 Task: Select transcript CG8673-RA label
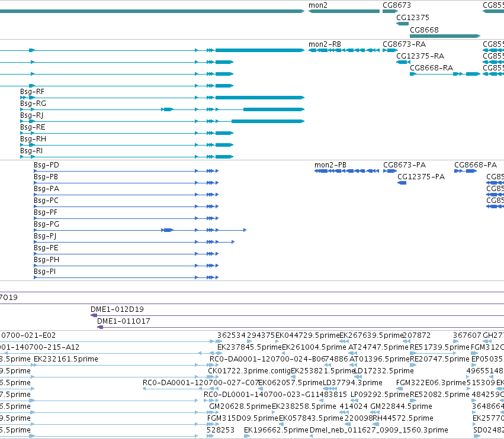404,44
